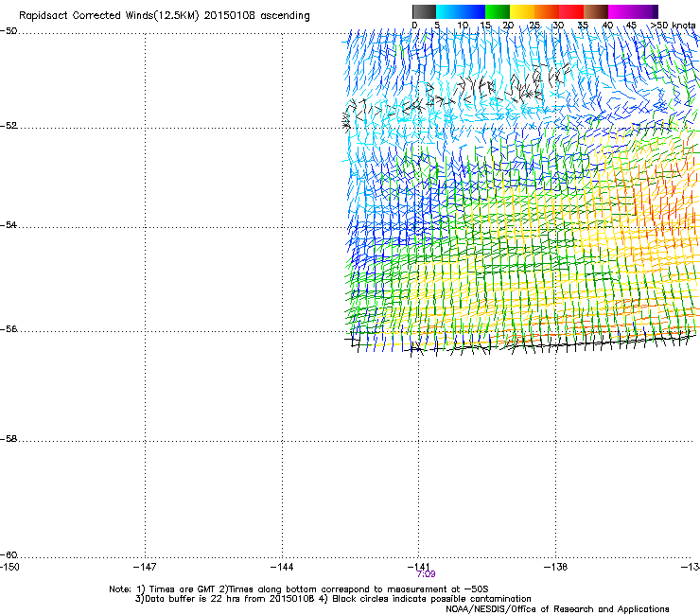Click the purple 7:09 pass time marker
The width and height of the screenshot is (700, 615).
[426, 574]
